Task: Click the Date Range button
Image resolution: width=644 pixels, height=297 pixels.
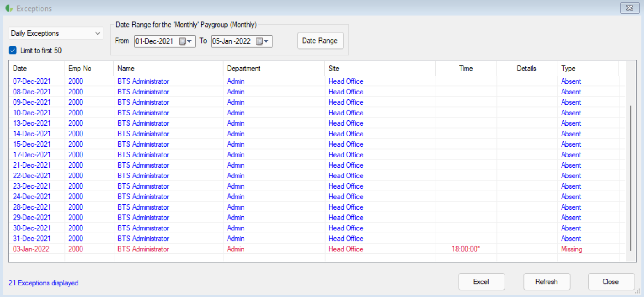Action: point(320,41)
